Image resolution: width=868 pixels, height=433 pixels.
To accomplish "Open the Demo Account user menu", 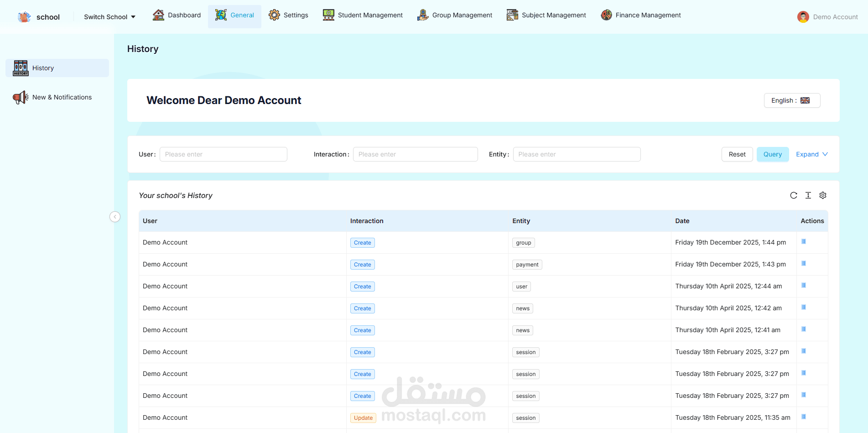I will [827, 17].
